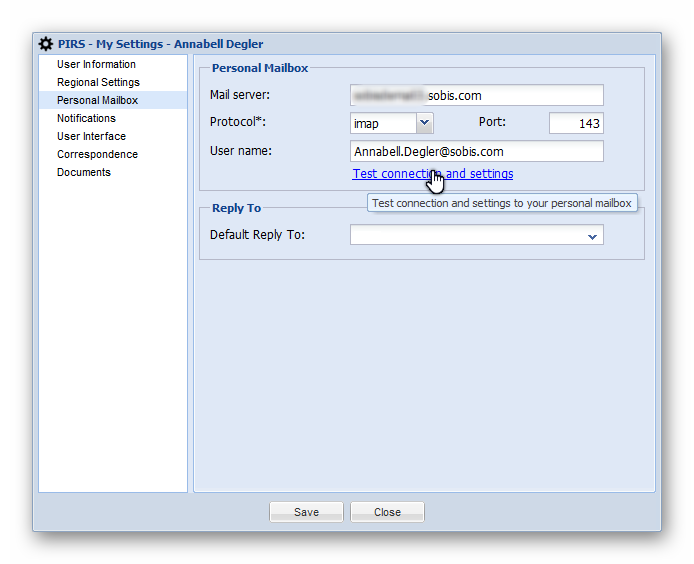This screenshot has width=694, height=564.
Task: Open the Default Reply To dropdown
Action: click(x=592, y=236)
